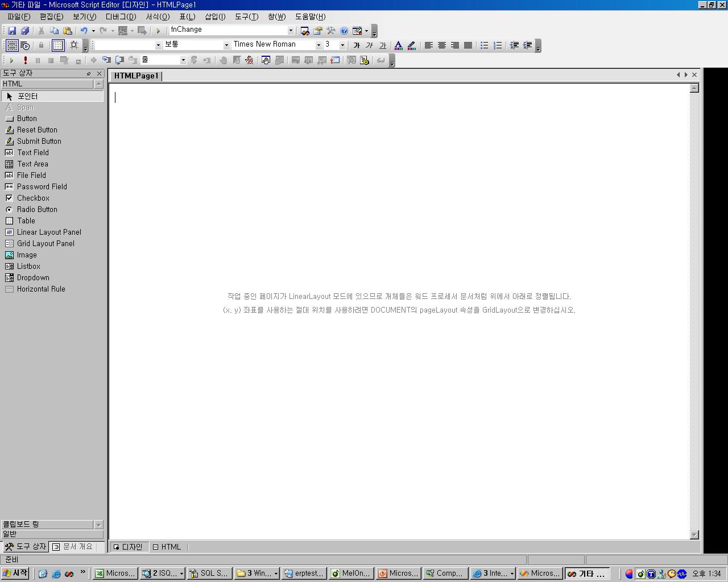Select Table in the toolbox
The image size is (728, 582).
[x=52, y=221]
